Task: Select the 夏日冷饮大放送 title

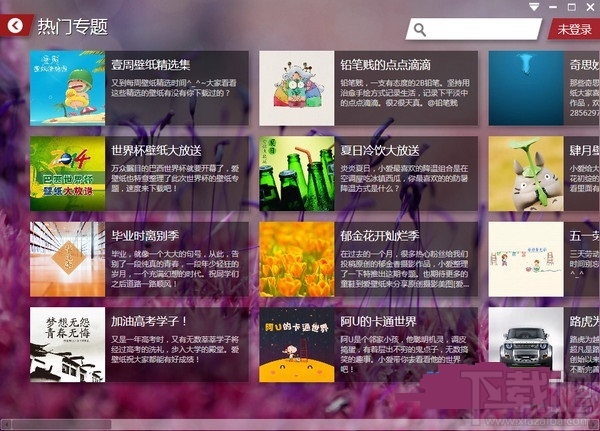Action: pos(380,150)
